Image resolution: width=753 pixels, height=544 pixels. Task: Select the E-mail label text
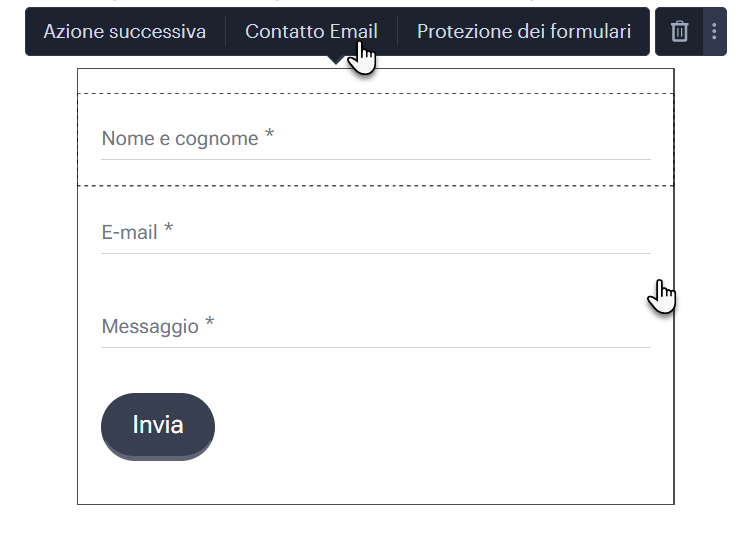(130, 233)
